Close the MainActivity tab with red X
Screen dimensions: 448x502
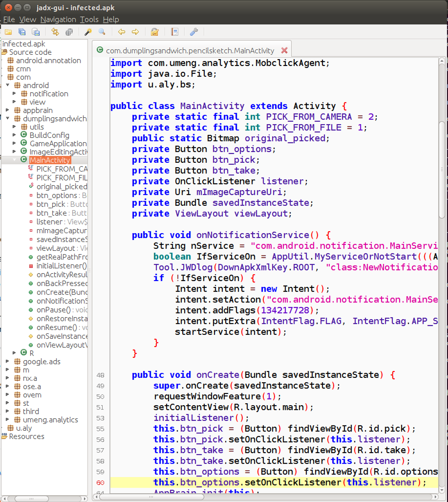(284, 50)
